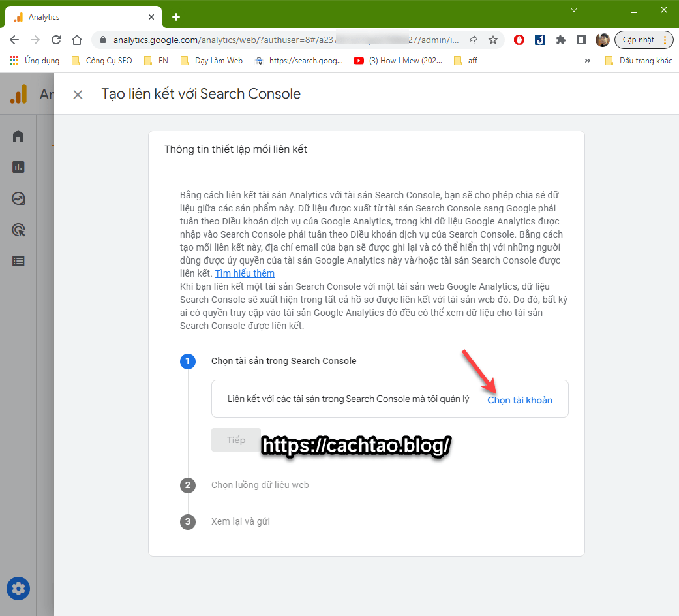
Task: Close the Analytics tab
Action: click(151, 17)
